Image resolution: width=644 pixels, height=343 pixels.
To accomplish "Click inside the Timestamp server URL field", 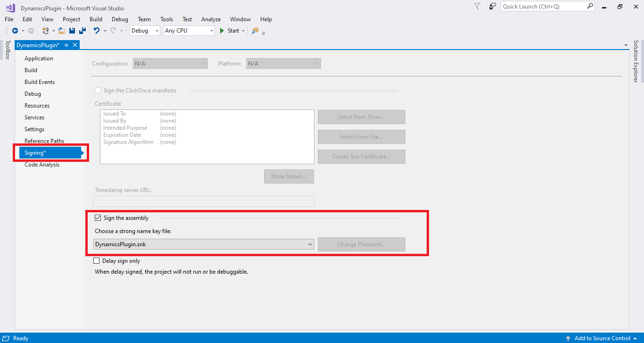I will [x=204, y=201].
